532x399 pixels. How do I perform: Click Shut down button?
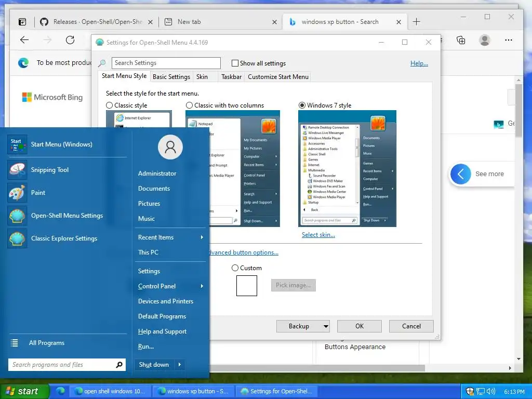point(154,365)
